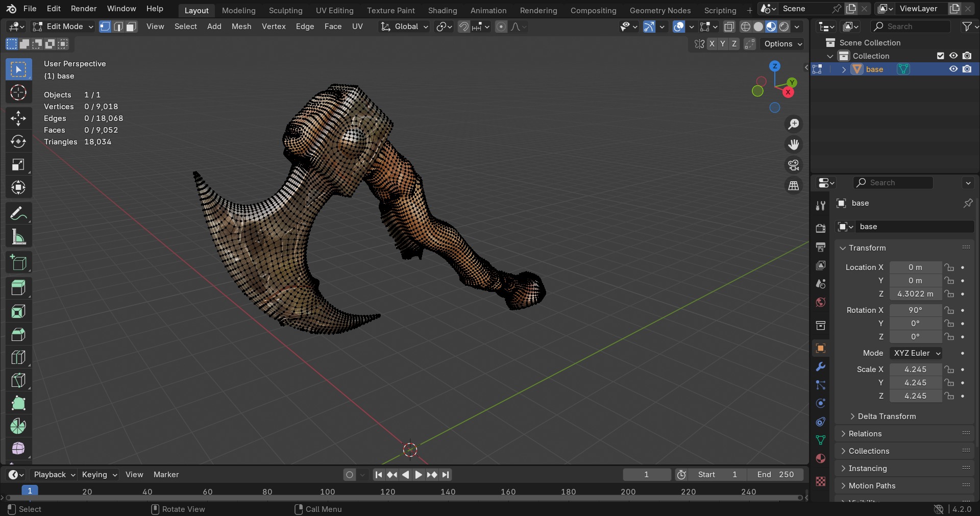Select the Annotate pencil tool

click(18, 213)
